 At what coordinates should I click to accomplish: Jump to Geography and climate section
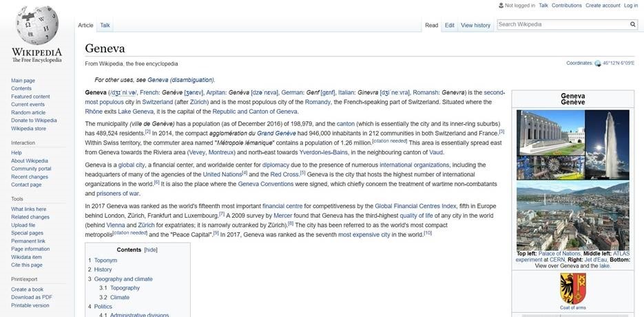pyautogui.click(x=124, y=279)
